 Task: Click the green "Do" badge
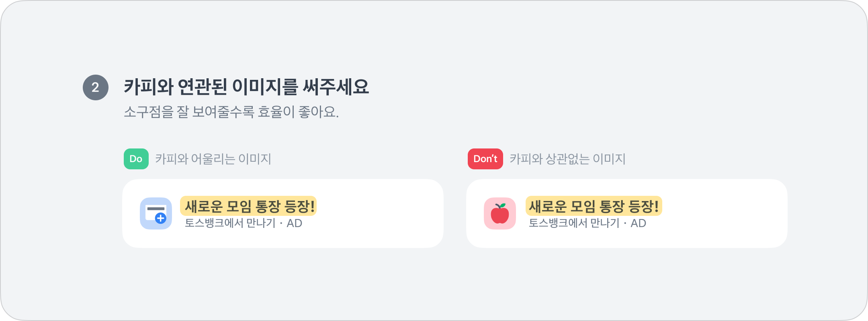click(x=136, y=159)
